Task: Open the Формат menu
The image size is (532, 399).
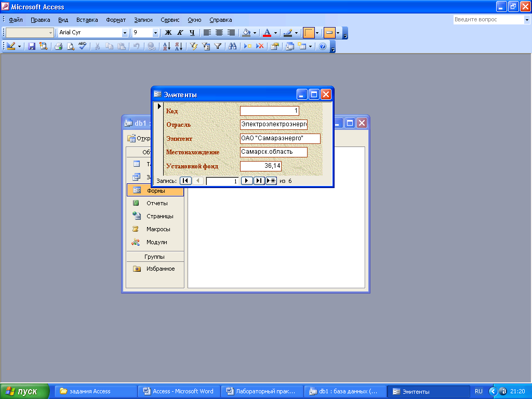Action: tap(116, 20)
